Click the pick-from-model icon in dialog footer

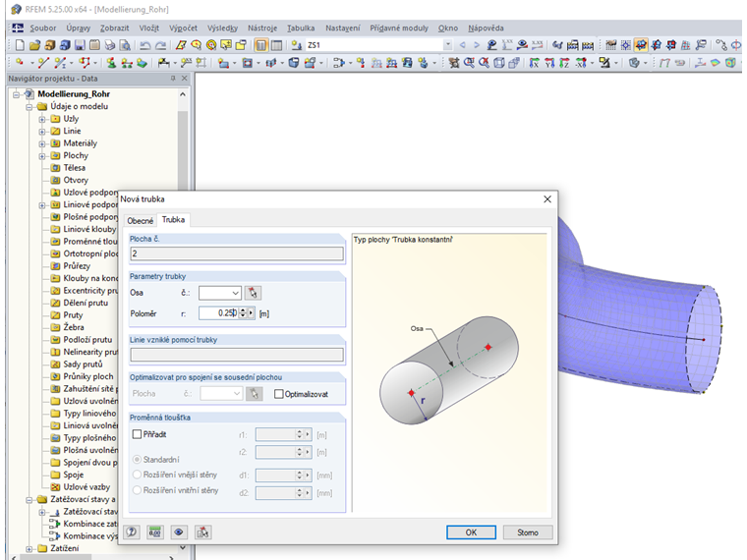[x=202, y=532]
